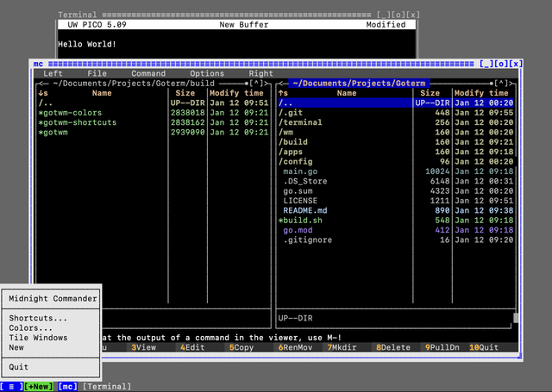Select the /apps directory
The width and height of the screenshot is (552, 392).
click(396, 152)
